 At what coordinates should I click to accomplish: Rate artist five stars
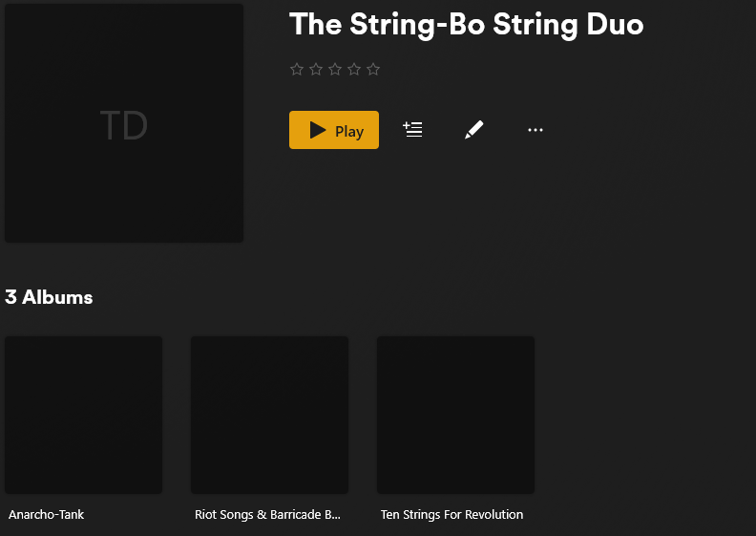(373, 69)
